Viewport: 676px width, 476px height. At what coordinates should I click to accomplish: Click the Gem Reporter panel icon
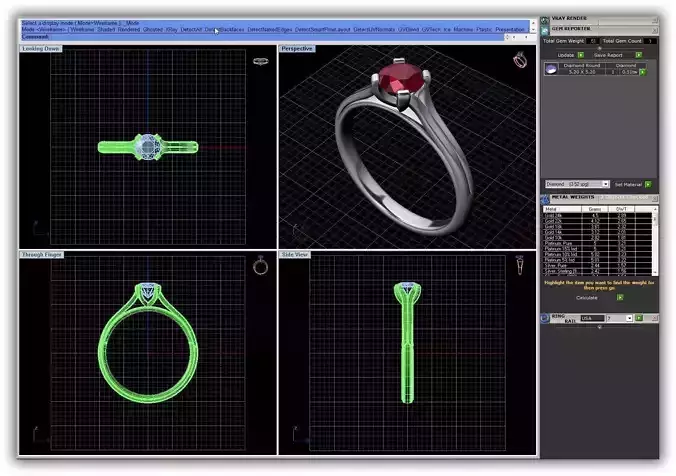545,30
